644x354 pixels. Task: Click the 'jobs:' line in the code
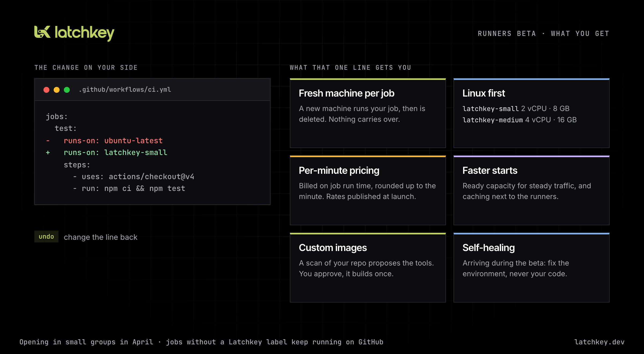(57, 117)
